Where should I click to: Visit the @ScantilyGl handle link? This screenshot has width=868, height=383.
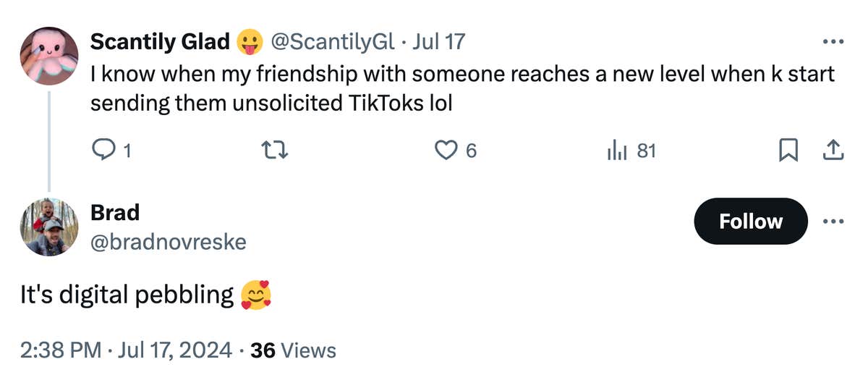pyautogui.click(x=332, y=42)
